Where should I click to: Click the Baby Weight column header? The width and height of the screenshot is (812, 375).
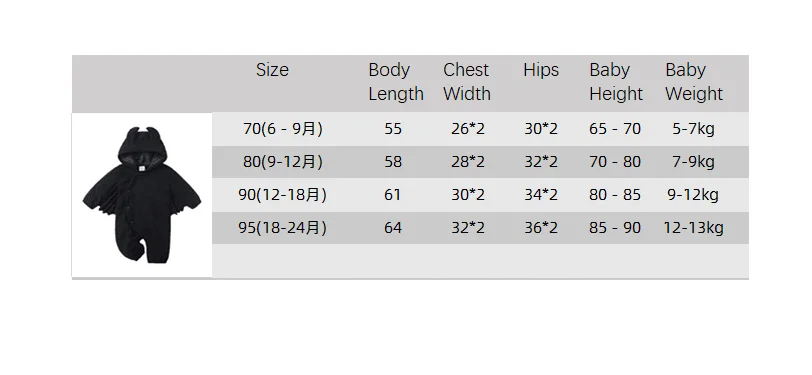(694, 82)
